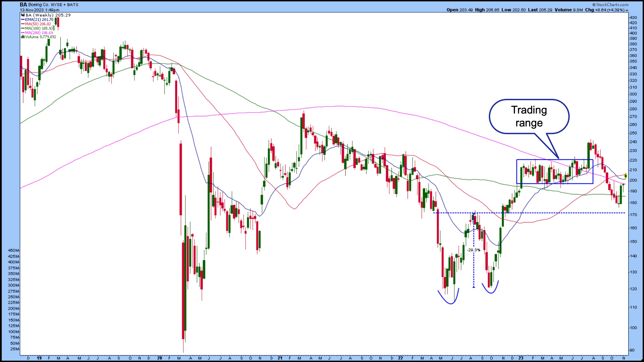Viewport: 644px width, 362px height.
Task: Click the red MA(50) legend swatch
Action: tap(23, 24)
